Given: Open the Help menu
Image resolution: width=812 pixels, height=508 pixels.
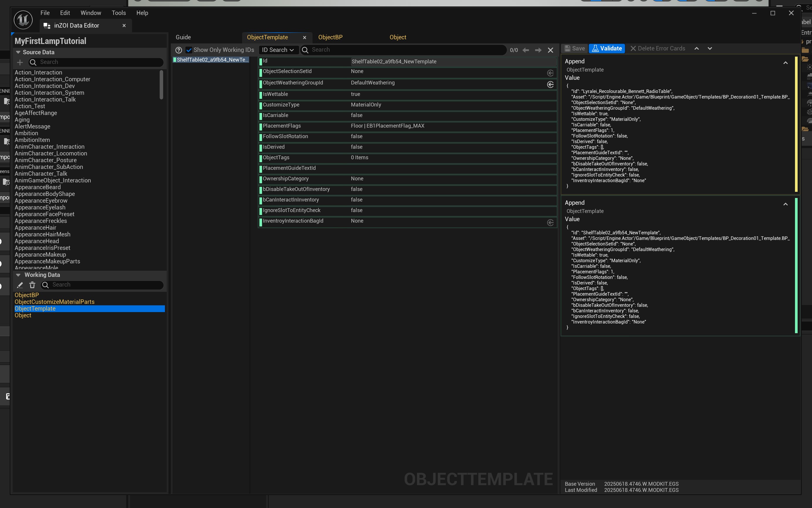Looking at the screenshot, I should (x=142, y=13).
